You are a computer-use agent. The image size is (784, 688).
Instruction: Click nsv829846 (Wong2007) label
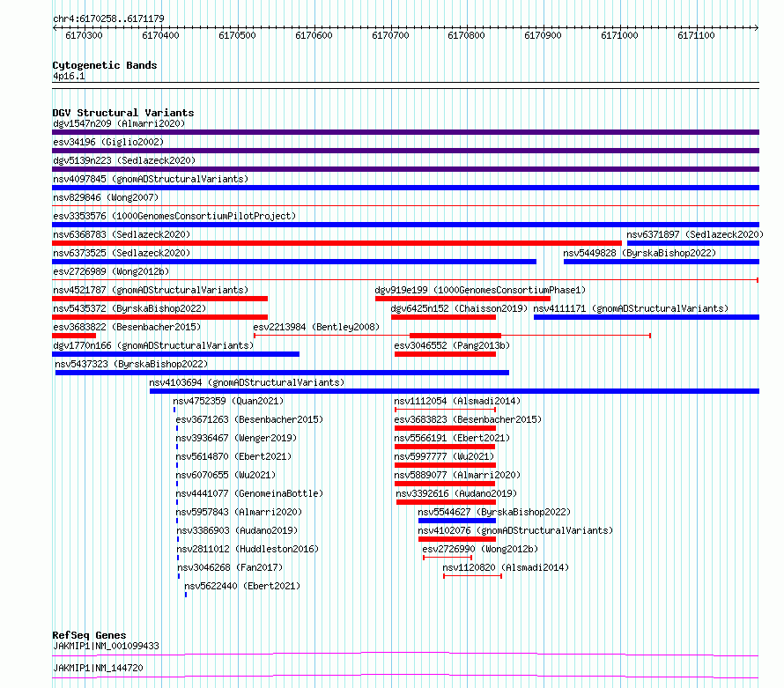click(106, 197)
